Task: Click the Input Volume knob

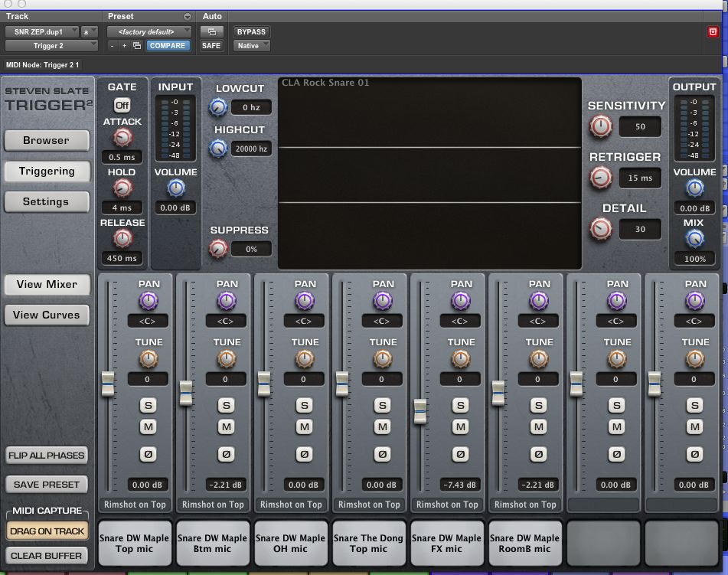Action: 176,188
